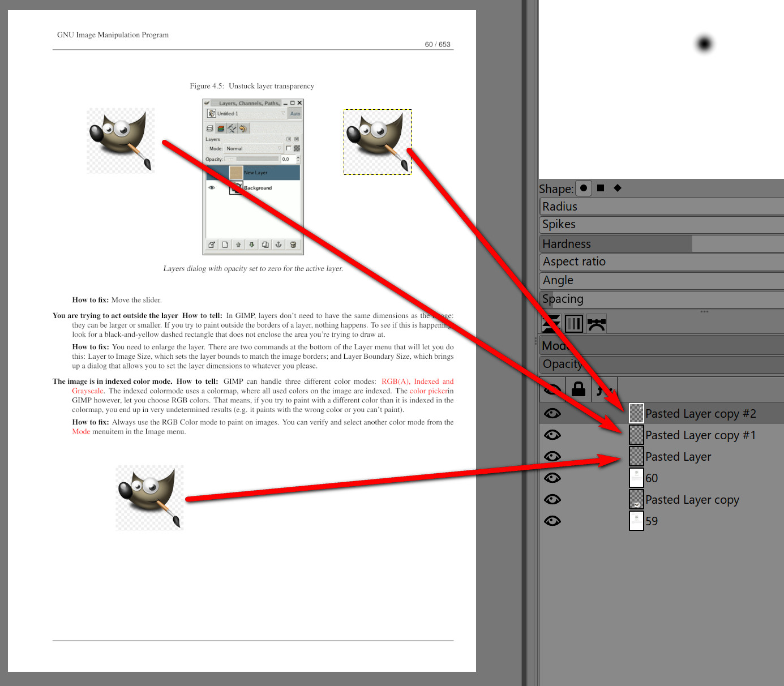Hide the Pasted Layer copy #1 layer
This screenshot has height=686, width=784.
point(552,435)
